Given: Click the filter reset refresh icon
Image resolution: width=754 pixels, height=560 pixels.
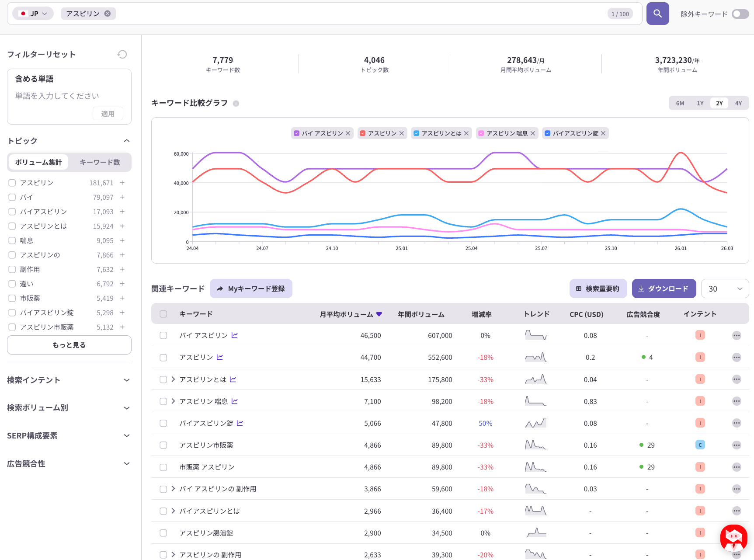Looking at the screenshot, I should (x=122, y=54).
